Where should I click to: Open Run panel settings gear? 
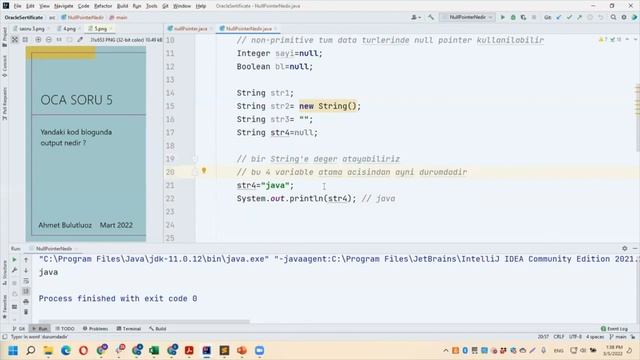(x=624, y=248)
